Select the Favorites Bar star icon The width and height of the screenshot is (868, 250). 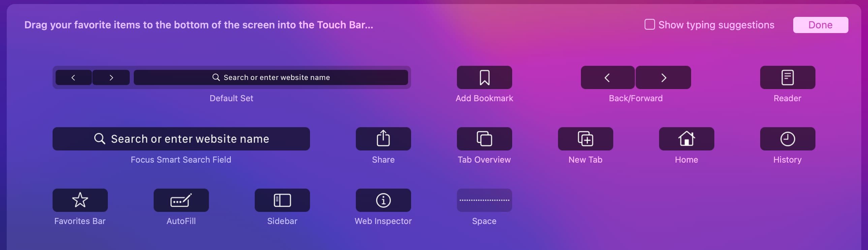pyautogui.click(x=80, y=200)
